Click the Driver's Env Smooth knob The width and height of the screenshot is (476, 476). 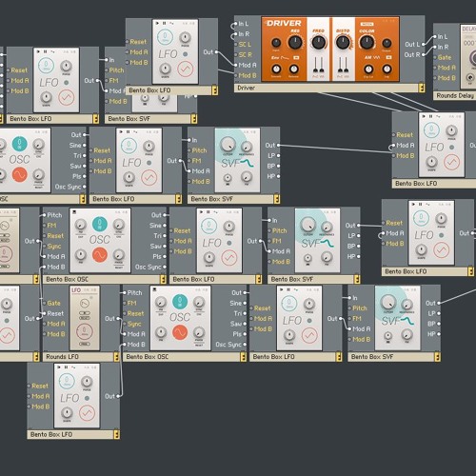coord(276,69)
